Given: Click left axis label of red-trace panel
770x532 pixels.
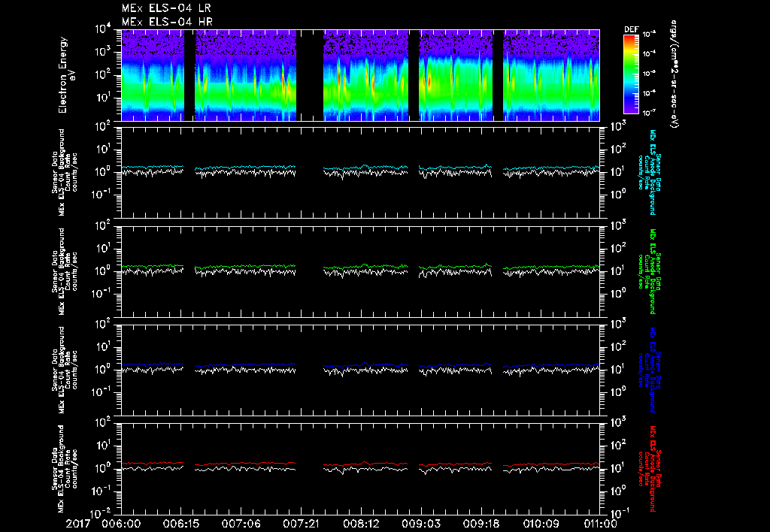Looking at the screenshot, I should (x=65, y=469).
